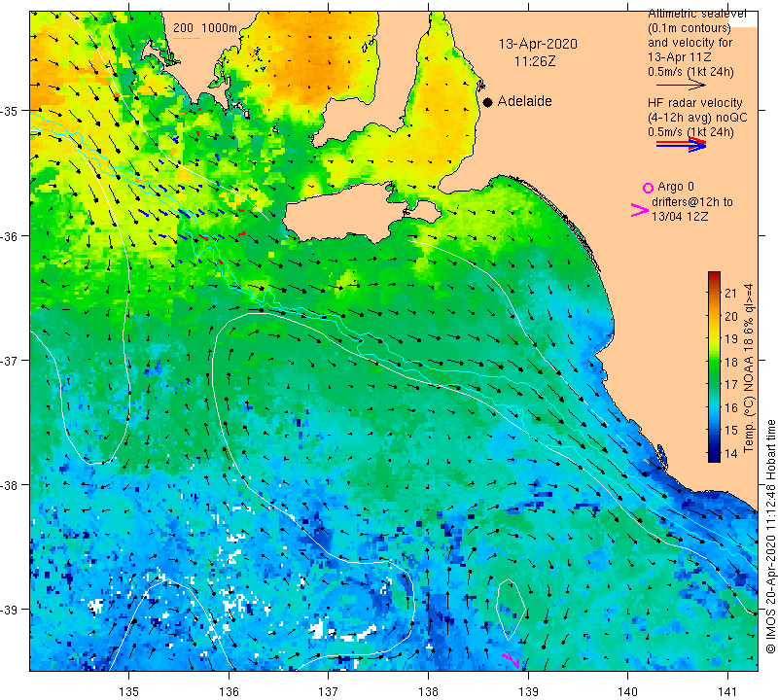The height and width of the screenshot is (700, 778).
Task: Click the longitude axis label 141
Action: click(727, 691)
